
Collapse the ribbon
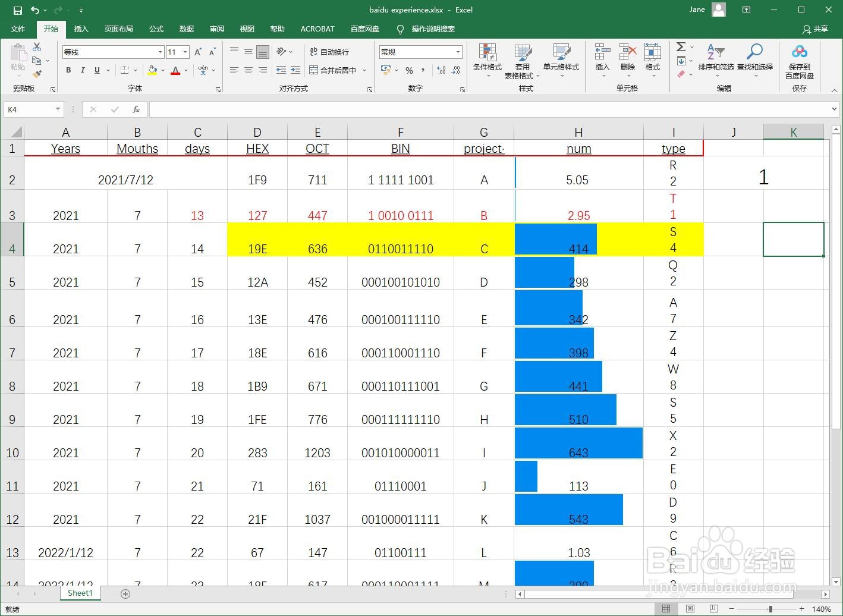point(834,90)
